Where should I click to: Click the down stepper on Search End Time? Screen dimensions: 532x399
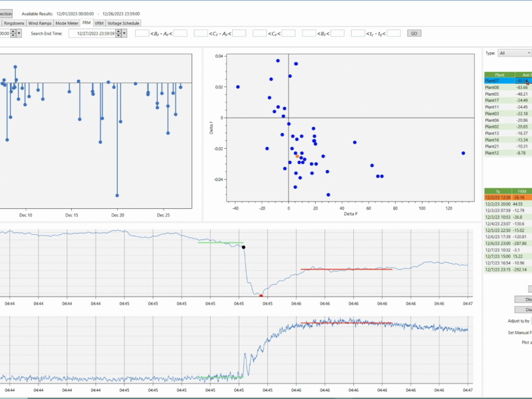click(x=118, y=35)
